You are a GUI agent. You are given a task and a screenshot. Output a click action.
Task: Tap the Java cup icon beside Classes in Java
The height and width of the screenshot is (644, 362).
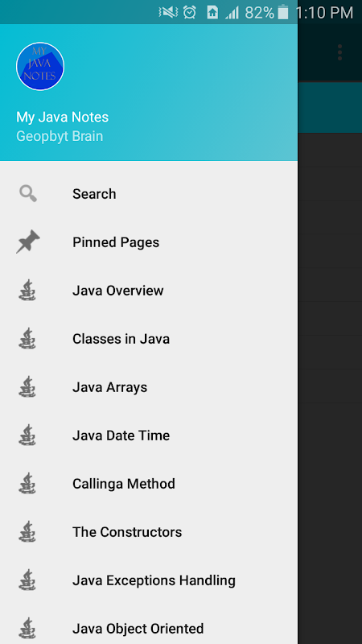pyautogui.click(x=27, y=338)
